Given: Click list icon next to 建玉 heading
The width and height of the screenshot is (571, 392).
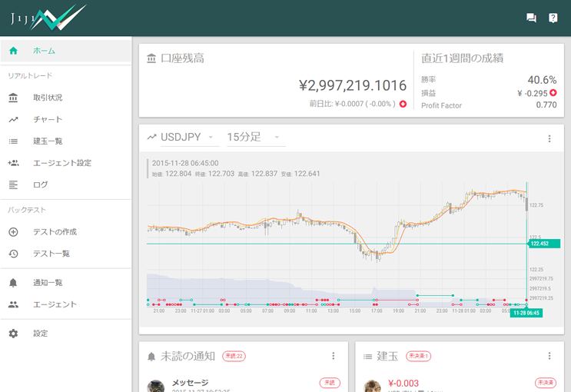Looking at the screenshot, I should 367,357.
